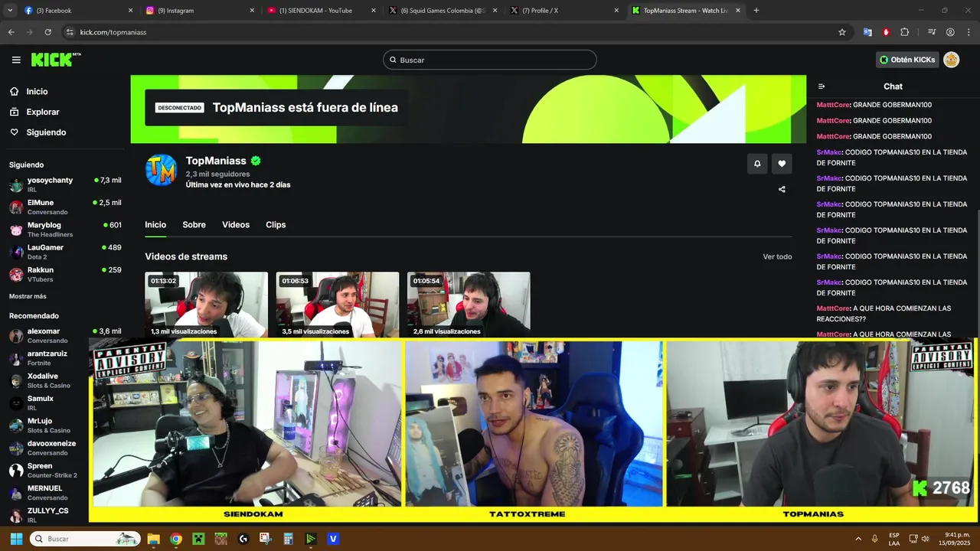The image size is (980, 551).
Task: Bookmark this page with the star icon
Action: coord(842,32)
